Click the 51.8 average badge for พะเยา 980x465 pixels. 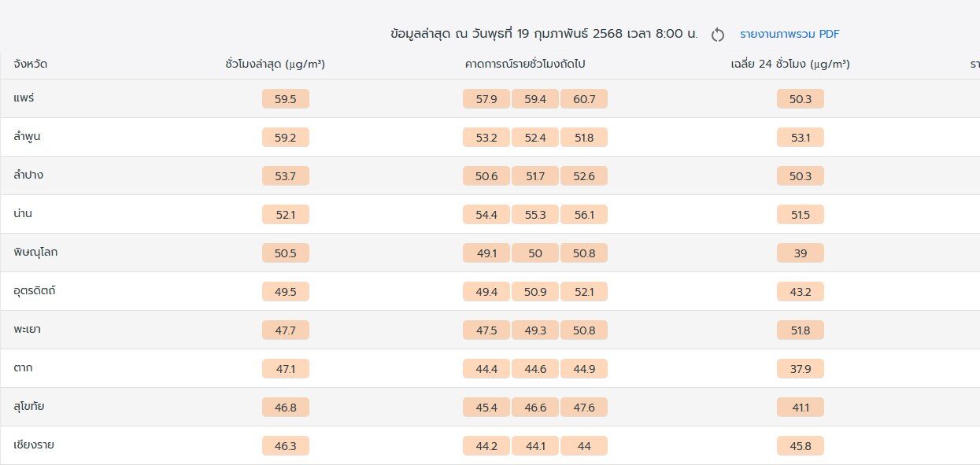[x=801, y=330]
